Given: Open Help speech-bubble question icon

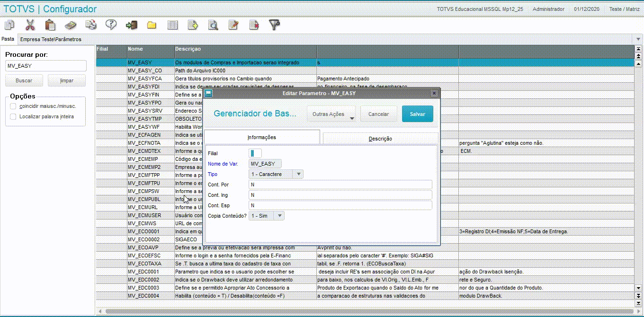Looking at the screenshot, I should (111, 25).
